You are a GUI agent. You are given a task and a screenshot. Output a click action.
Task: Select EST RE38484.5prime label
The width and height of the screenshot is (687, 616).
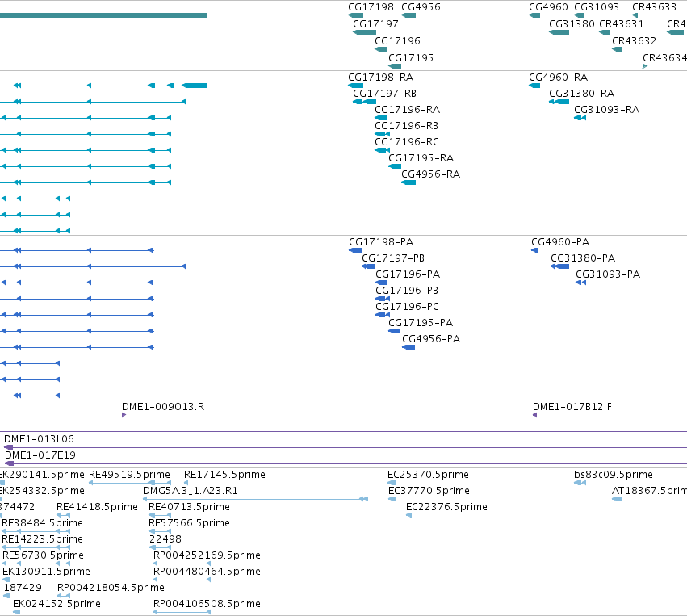42,523
